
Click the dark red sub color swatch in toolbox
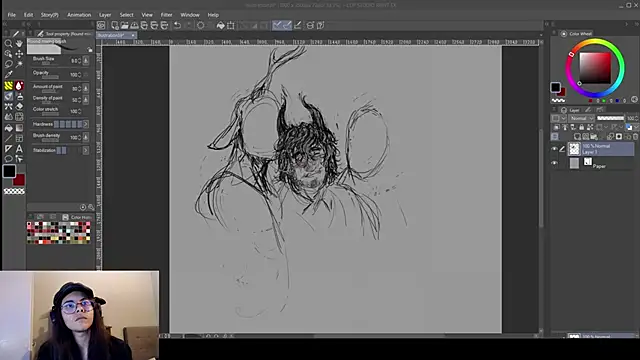19,180
